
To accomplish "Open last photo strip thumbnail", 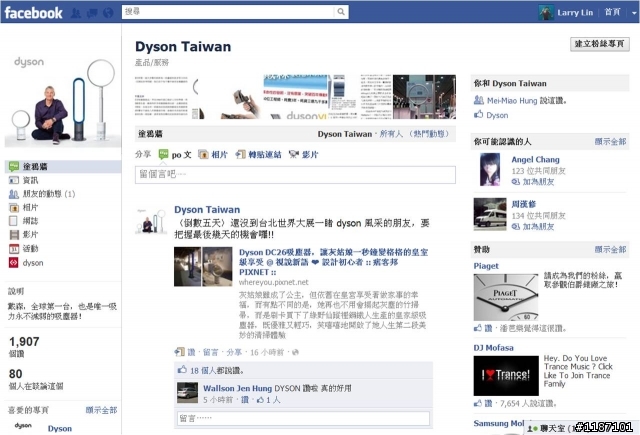I will tap(424, 97).
